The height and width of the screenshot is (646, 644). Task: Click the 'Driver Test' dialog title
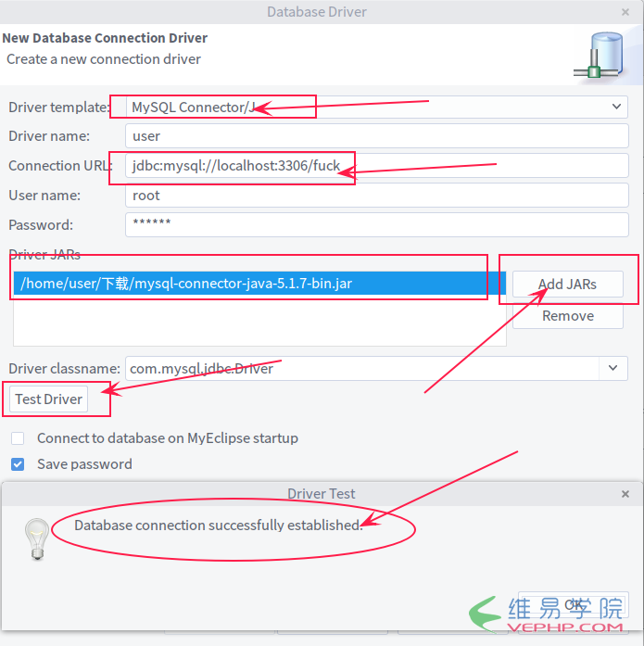coord(322,494)
